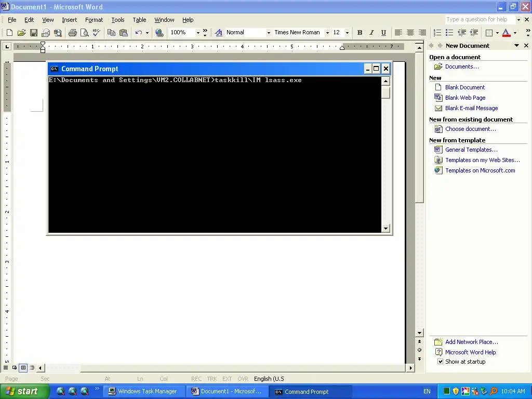Run the Spelling and Grammar check

coord(96,33)
